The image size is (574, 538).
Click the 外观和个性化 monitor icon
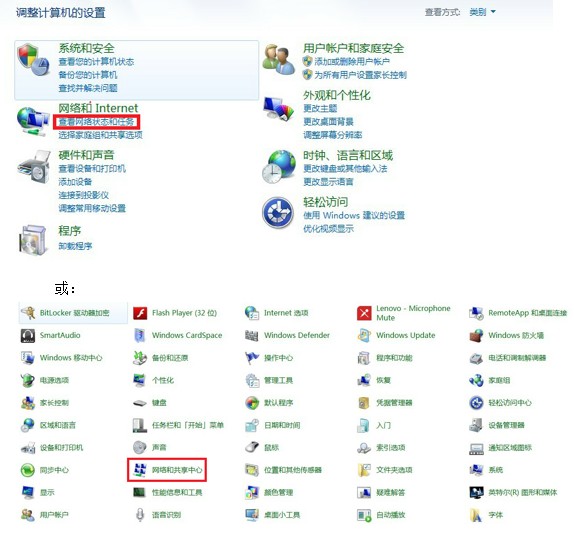pos(279,108)
